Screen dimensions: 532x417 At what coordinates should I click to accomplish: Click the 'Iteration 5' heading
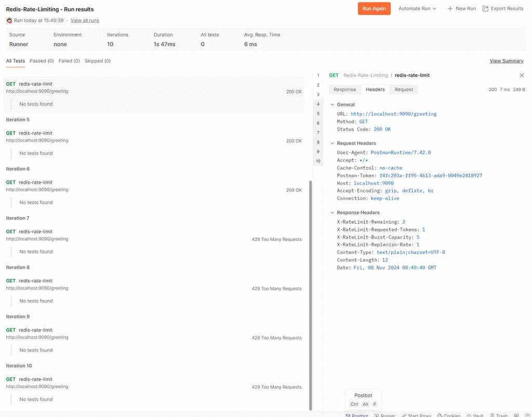pyautogui.click(x=18, y=120)
